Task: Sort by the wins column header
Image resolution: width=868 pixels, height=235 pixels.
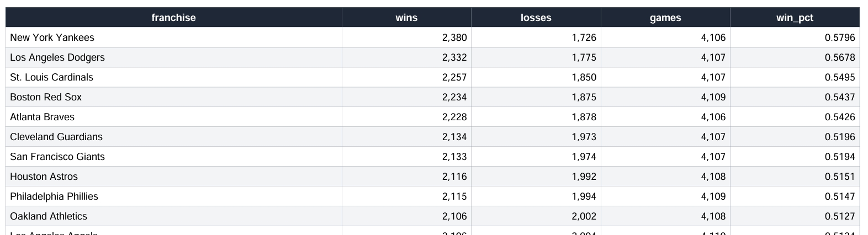Action: [x=406, y=18]
